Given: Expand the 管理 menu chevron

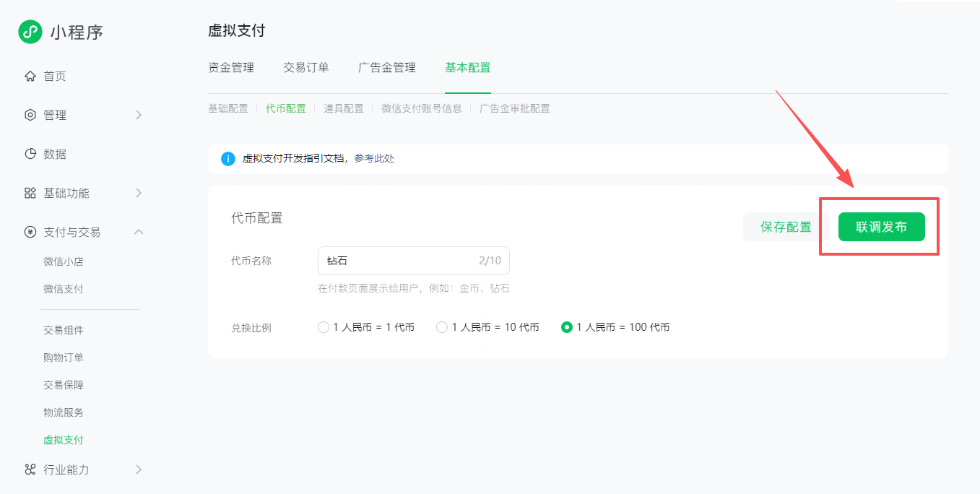Looking at the screenshot, I should (139, 116).
